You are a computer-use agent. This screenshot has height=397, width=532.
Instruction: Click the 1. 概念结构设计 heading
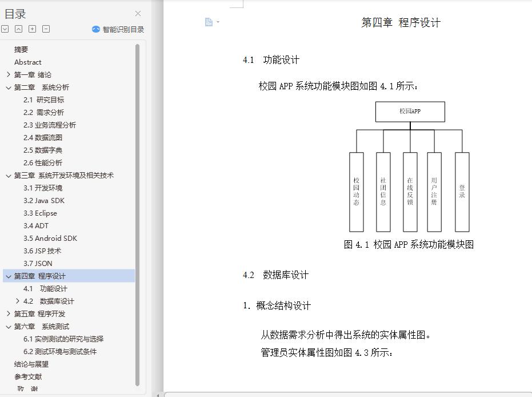tap(277, 305)
